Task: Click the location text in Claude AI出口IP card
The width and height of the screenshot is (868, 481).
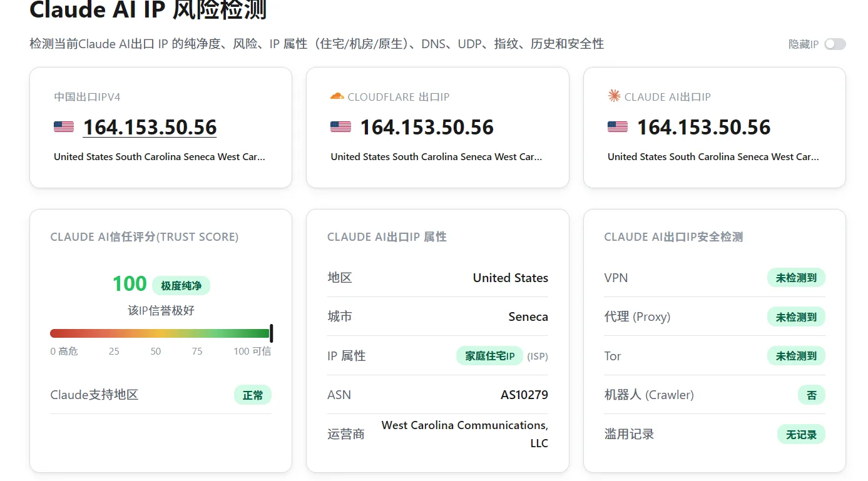Action: point(713,157)
